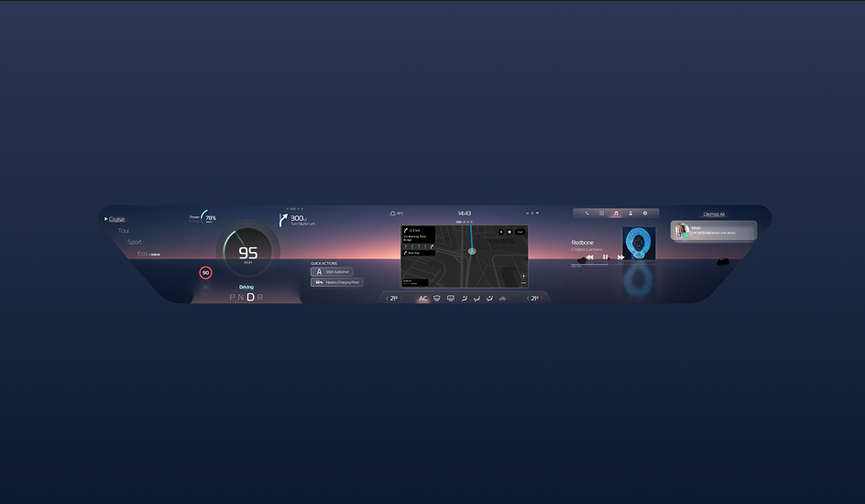Viewport: 865px width, 504px height.
Task: Open the apps grid tab
Action: click(x=601, y=213)
